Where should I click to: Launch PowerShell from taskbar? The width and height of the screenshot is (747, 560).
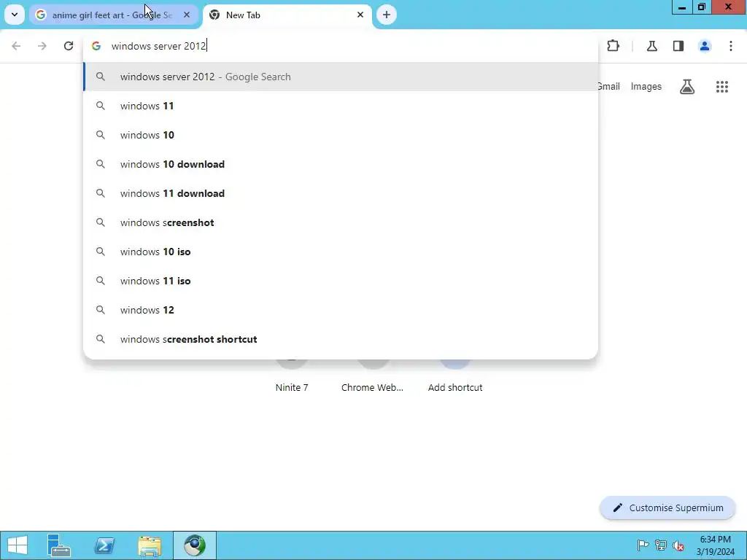pos(104,545)
